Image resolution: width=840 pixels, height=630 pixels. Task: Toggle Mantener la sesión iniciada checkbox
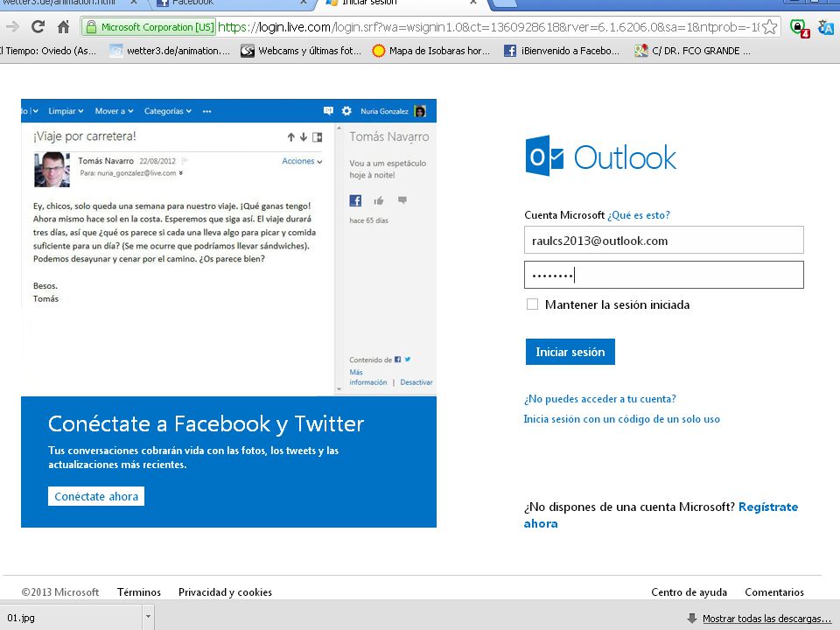532,304
